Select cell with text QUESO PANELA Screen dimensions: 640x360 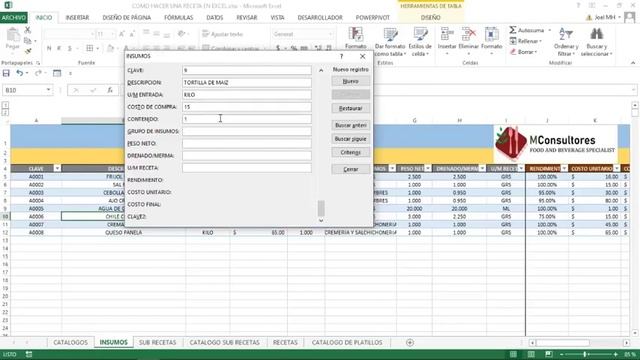[x=124, y=232]
